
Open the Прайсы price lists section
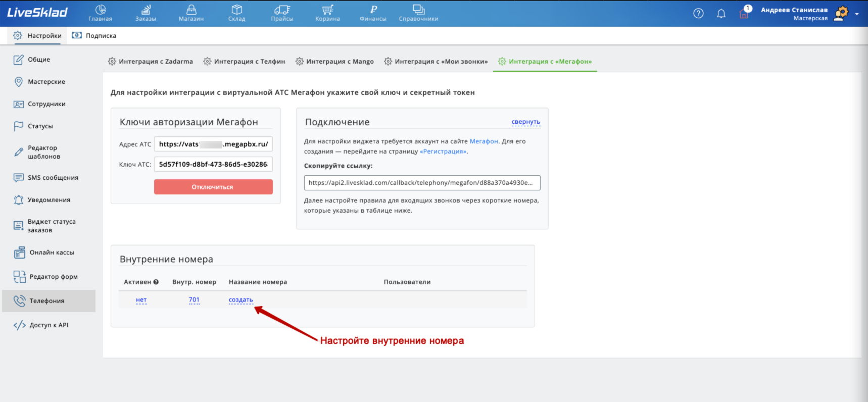point(282,13)
